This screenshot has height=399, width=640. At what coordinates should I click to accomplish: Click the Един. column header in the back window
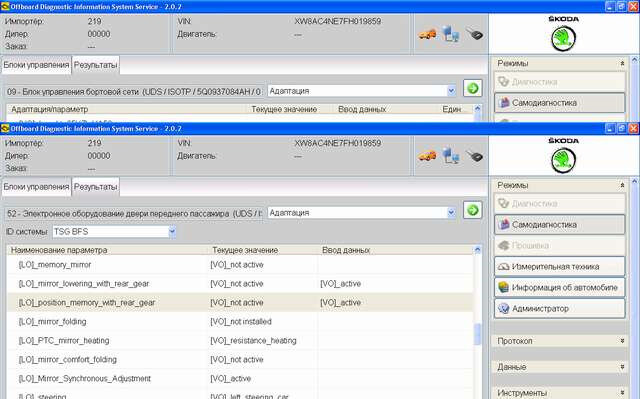[451, 109]
